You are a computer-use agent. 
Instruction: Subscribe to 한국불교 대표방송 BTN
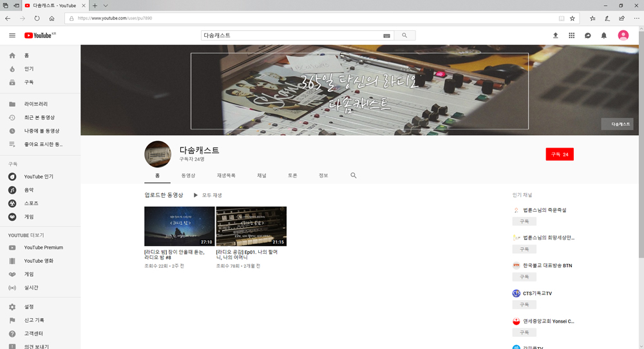524,277
